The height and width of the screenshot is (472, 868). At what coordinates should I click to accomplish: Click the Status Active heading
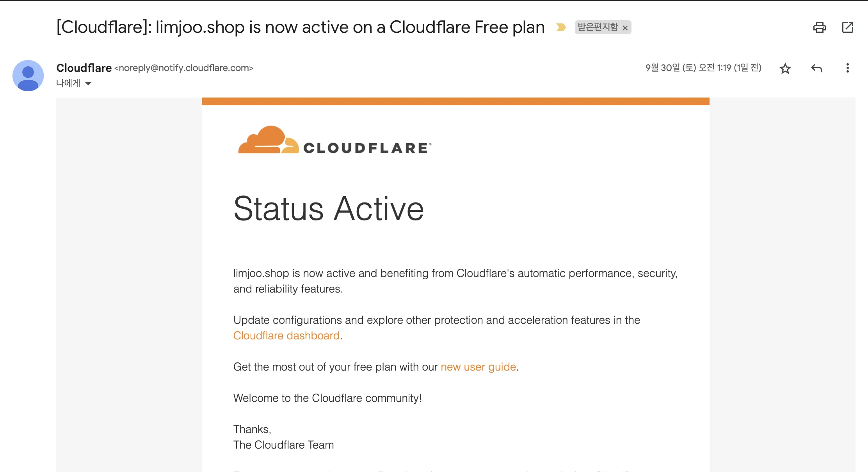point(329,209)
